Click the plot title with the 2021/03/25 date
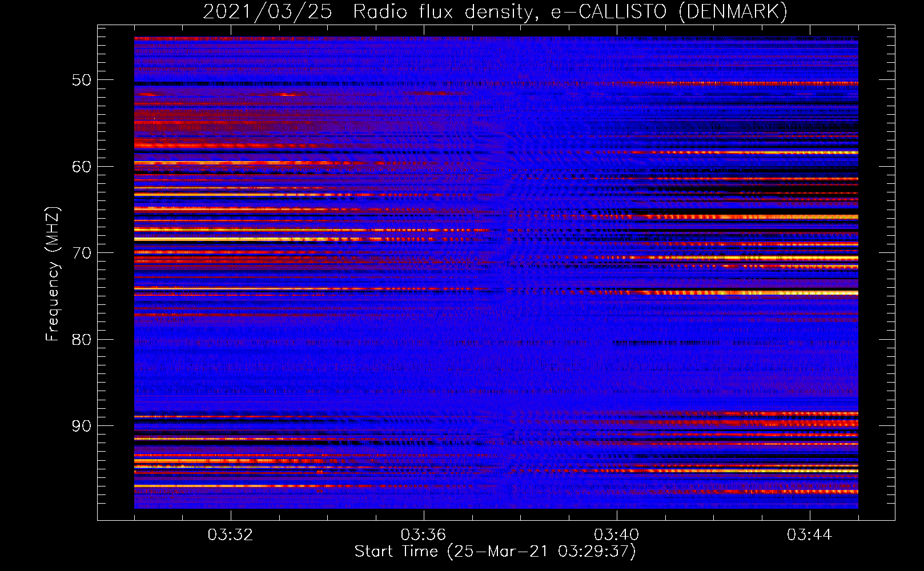 [495, 11]
